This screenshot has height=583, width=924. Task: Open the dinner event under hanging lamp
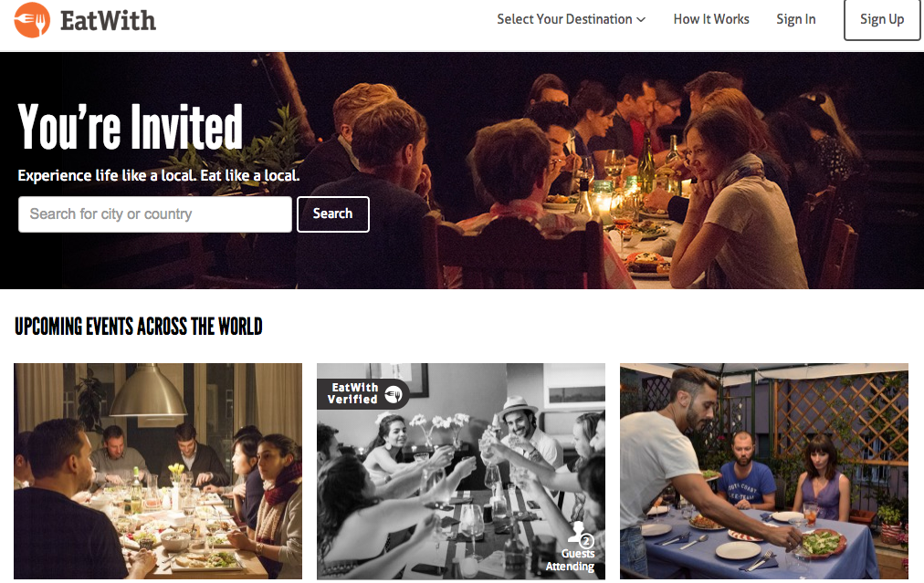pos(158,471)
